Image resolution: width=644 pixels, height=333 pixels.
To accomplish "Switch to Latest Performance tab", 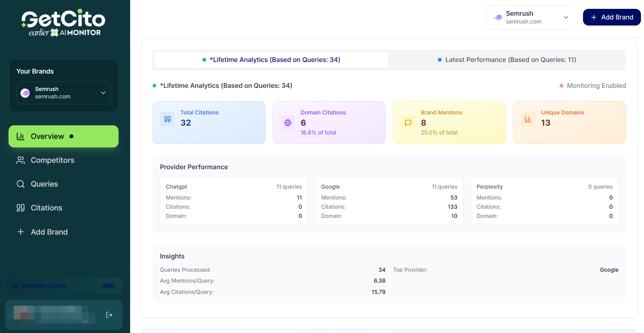I will point(507,60).
